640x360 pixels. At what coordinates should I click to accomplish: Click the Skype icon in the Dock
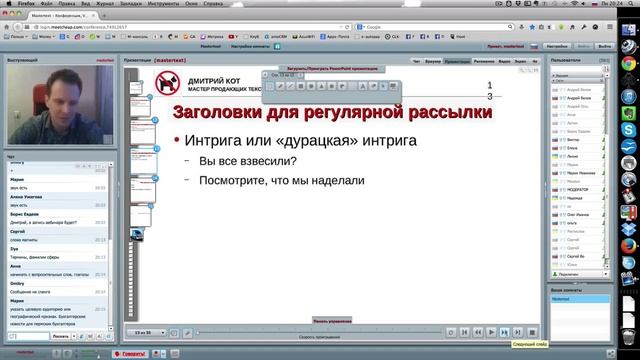(x=629, y=129)
